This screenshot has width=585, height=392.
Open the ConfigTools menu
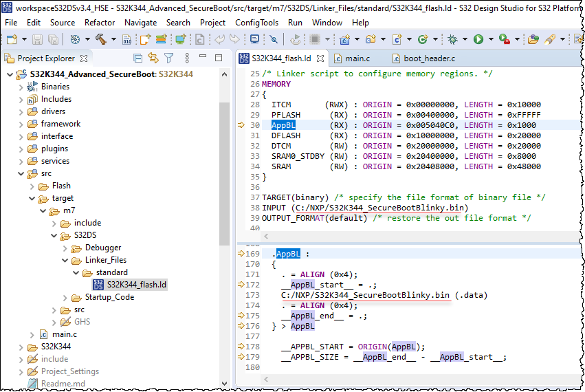click(256, 23)
